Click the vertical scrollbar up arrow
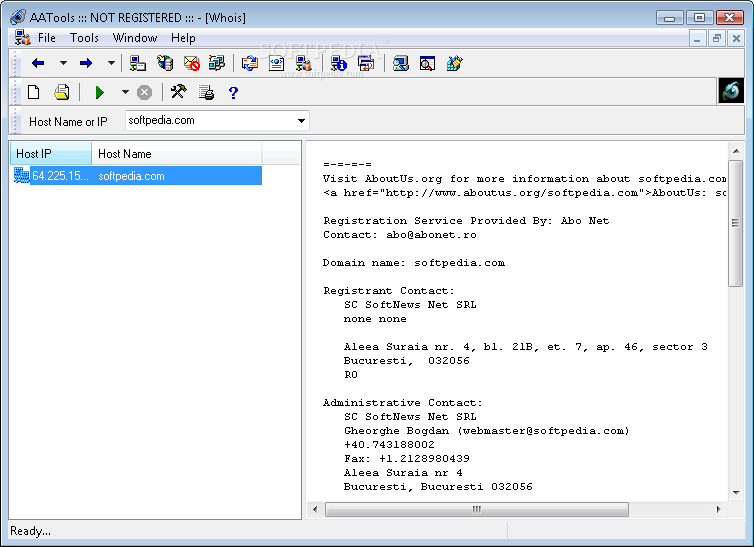The height and width of the screenshot is (547, 754). point(736,151)
